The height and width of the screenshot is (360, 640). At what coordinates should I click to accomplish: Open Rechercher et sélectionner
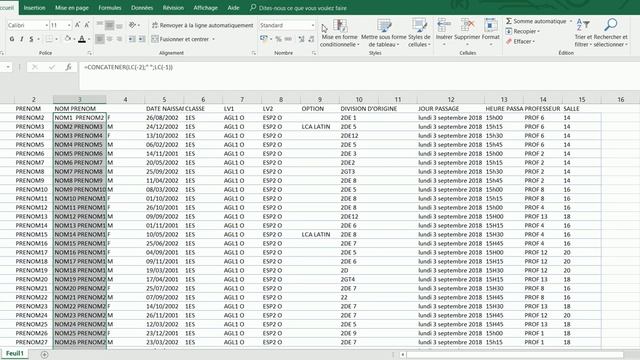(611, 33)
